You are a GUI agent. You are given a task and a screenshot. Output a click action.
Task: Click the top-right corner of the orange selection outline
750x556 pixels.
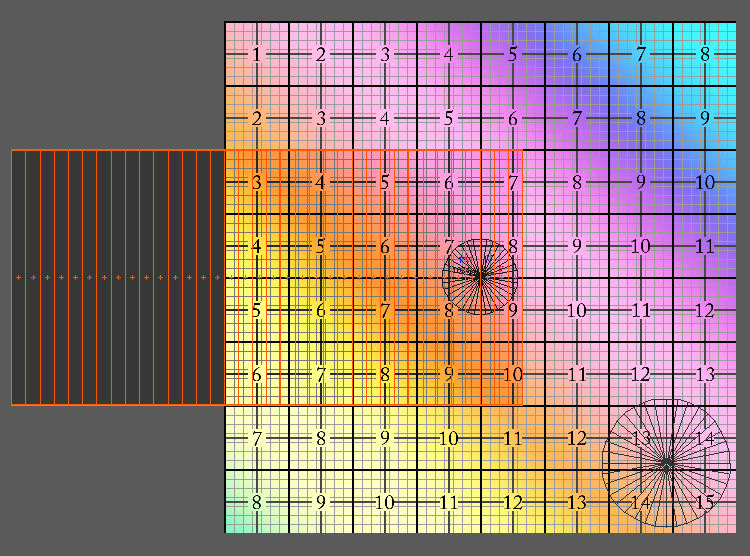point(522,150)
